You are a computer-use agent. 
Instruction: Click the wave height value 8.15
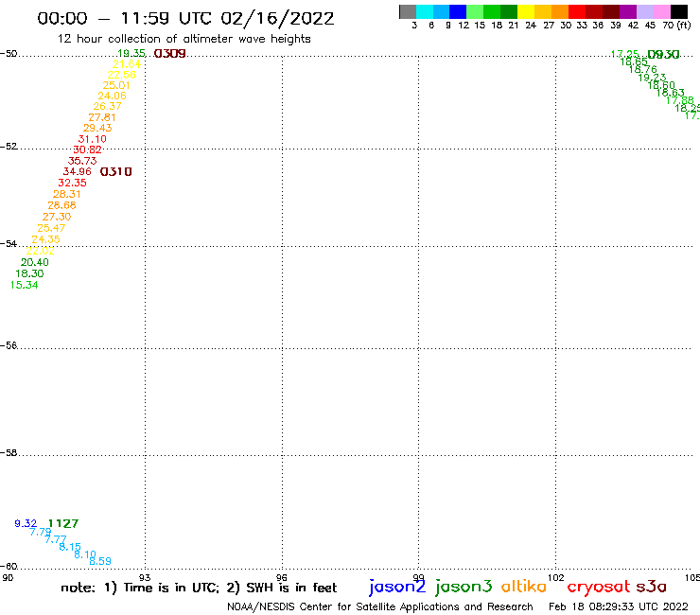point(70,546)
